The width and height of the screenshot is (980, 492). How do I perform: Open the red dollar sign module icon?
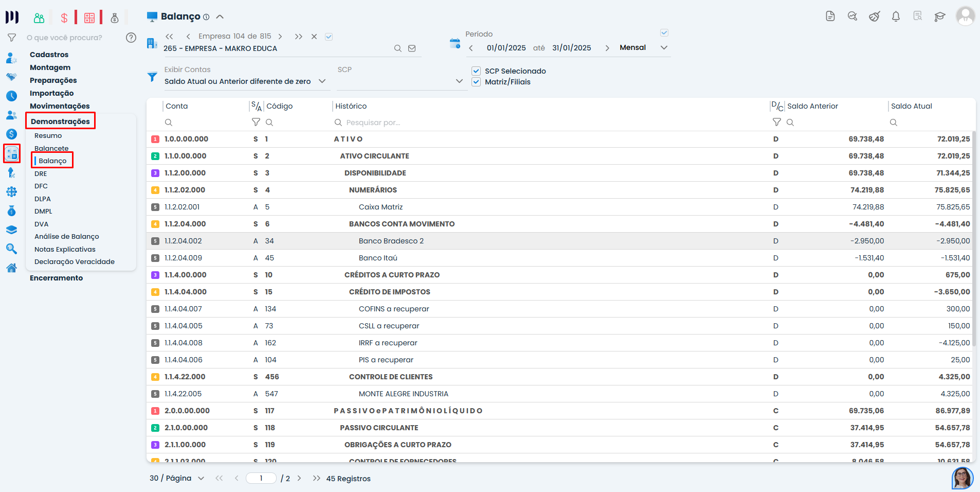point(64,18)
